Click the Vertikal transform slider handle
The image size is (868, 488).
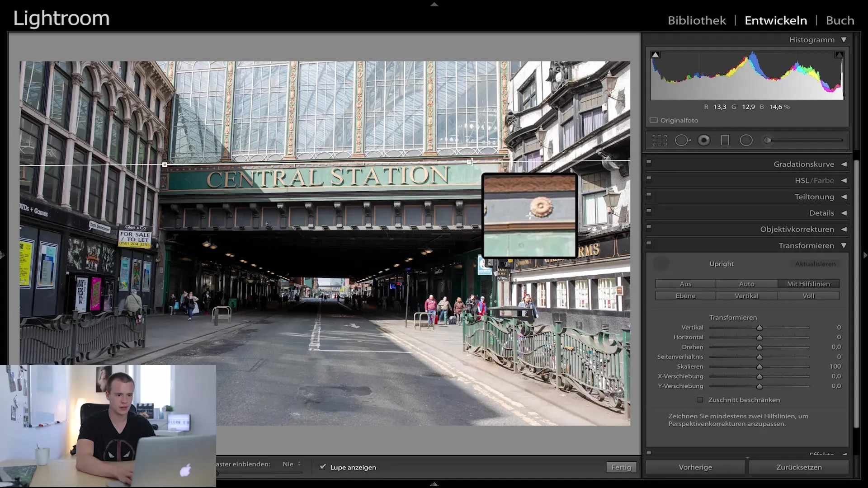[759, 328]
